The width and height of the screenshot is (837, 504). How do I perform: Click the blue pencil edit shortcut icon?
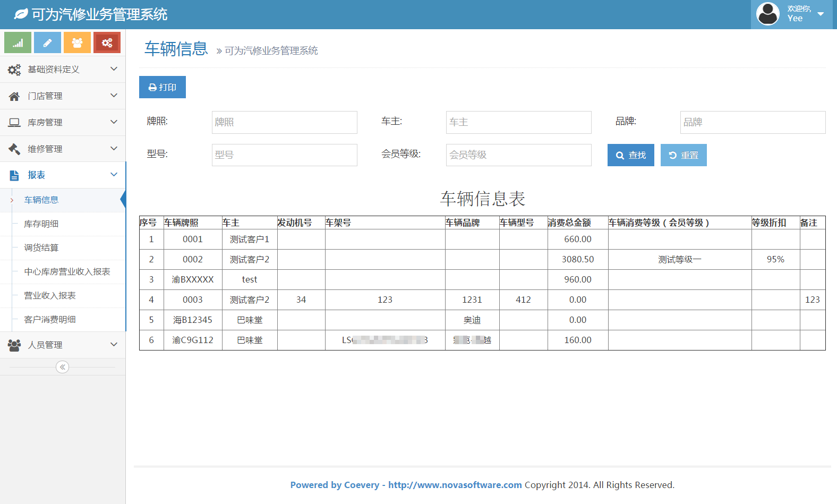point(47,43)
